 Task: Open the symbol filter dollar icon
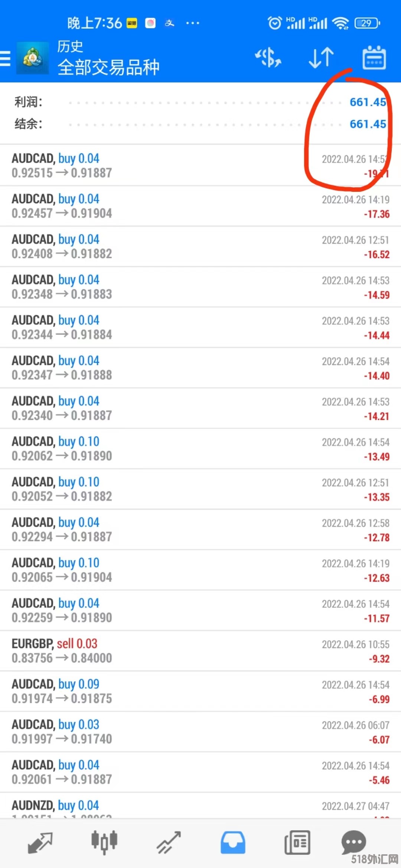pos(268,58)
